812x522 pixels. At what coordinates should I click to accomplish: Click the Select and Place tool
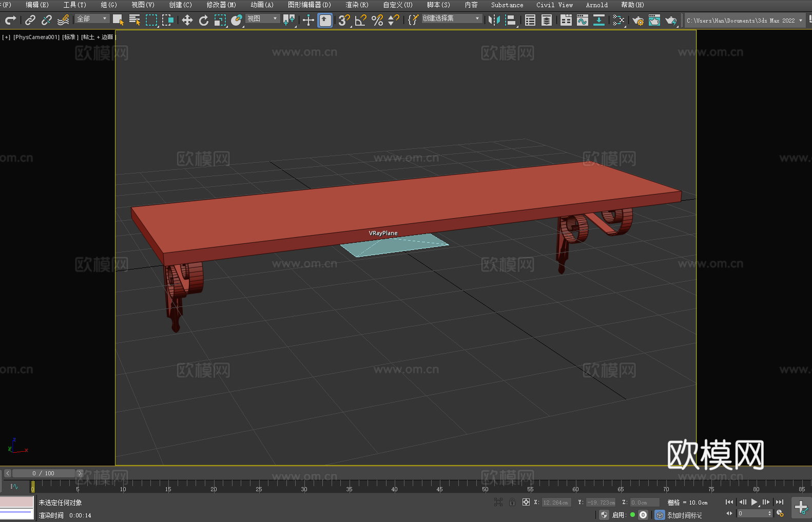point(237,20)
